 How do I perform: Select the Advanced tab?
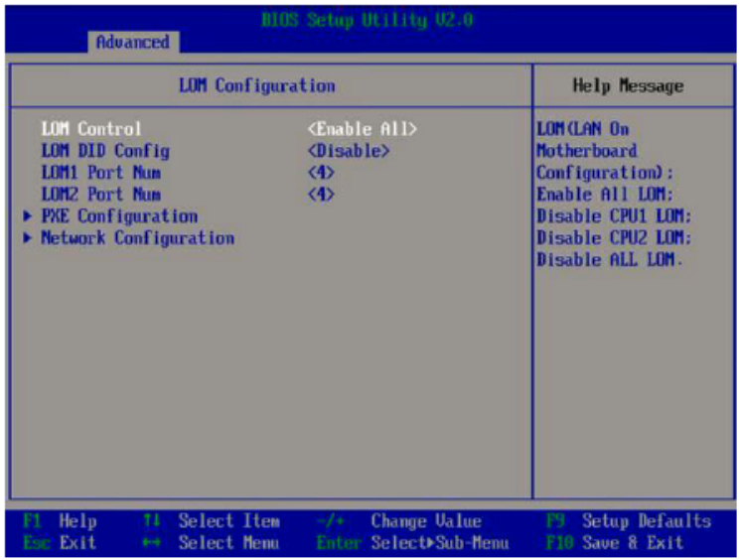(x=132, y=42)
